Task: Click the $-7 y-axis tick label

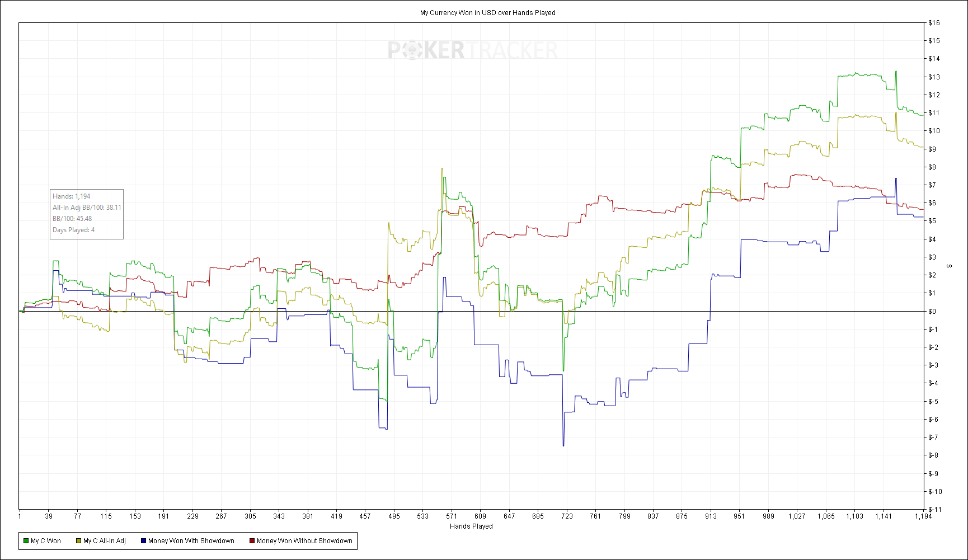Action: point(933,437)
